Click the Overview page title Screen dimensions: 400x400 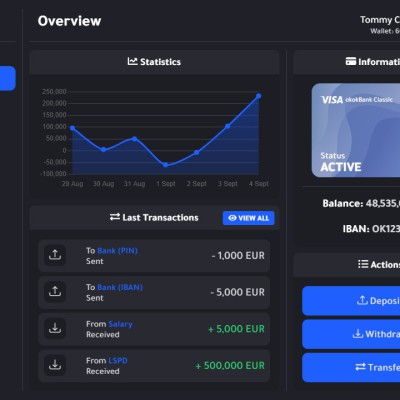click(69, 21)
